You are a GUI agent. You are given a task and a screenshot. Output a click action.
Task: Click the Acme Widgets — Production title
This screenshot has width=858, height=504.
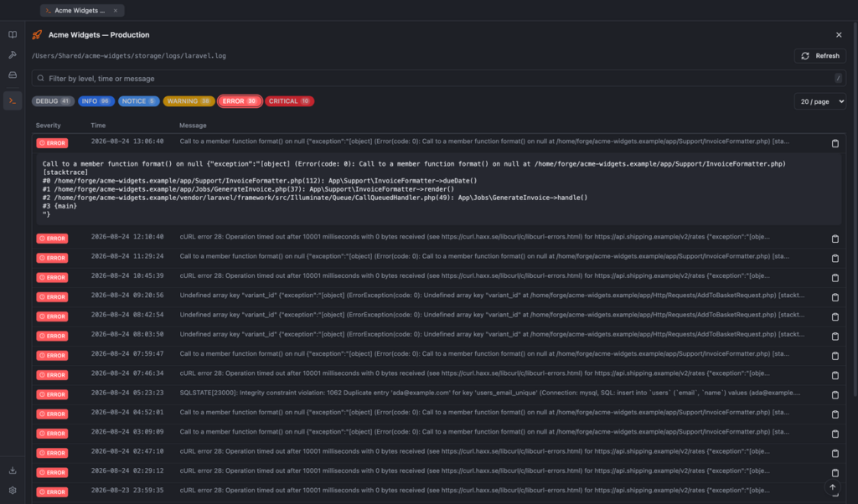coord(99,34)
